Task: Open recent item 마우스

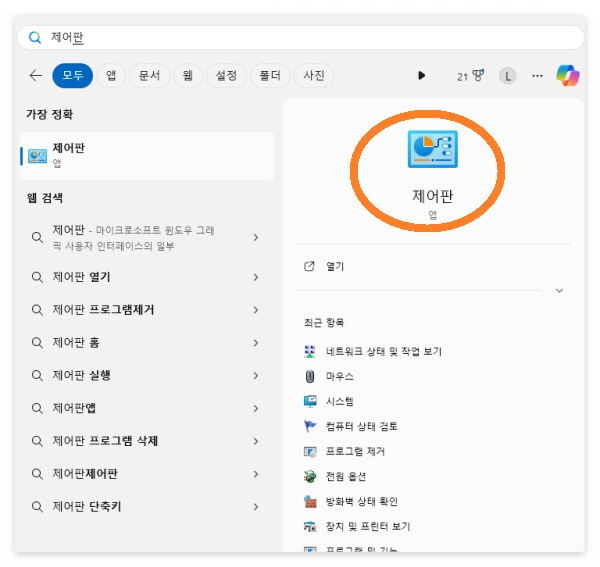Action: click(x=339, y=376)
